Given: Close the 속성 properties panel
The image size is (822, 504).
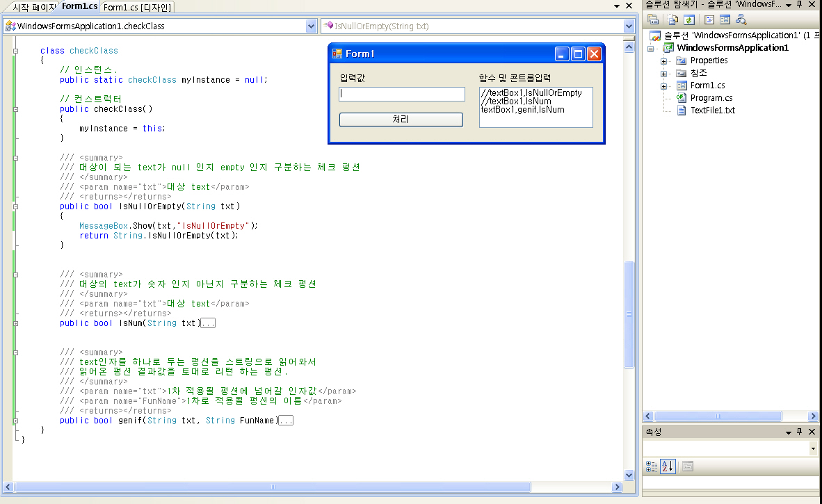Looking at the screenshot, I should (x=812, y=432).
